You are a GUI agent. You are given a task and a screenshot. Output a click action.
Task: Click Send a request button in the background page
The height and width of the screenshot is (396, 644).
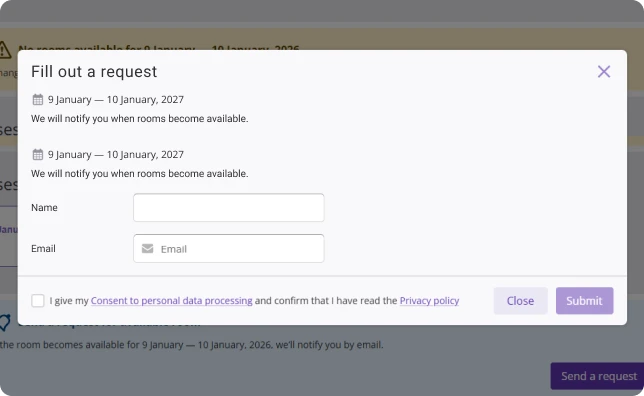click(598, 376)
